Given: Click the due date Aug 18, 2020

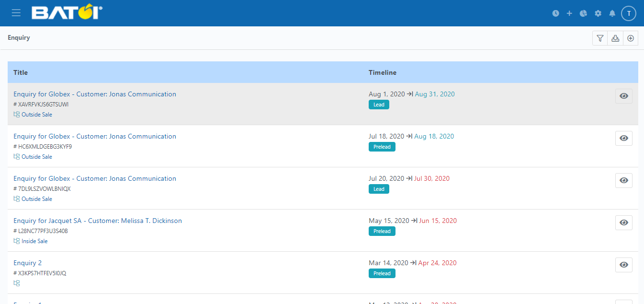Looking at the screenshot, I should click(434, 136).
